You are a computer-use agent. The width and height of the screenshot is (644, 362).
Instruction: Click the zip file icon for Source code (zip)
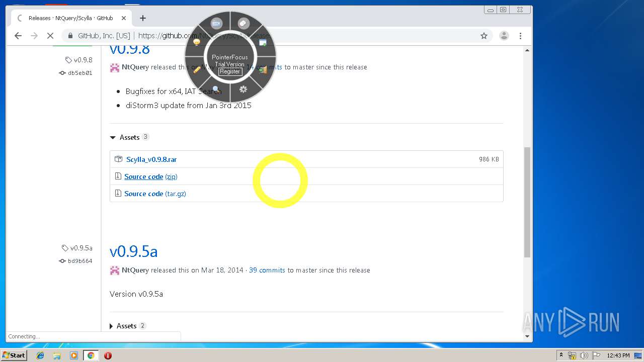click(118, 176)
